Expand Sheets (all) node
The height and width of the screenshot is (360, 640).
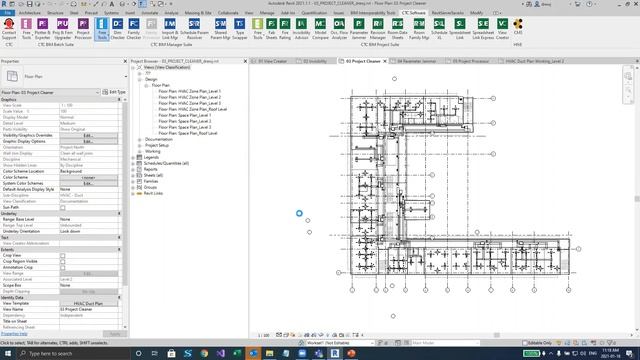tap(133, 175)
